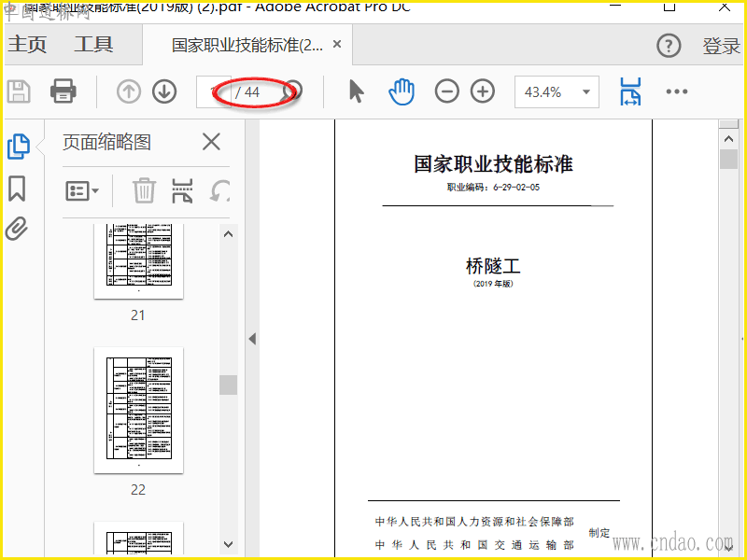The width and height of the screenshot is (747, 560).
Task: Zoom in with plus icon
Action: pos(483,91)
